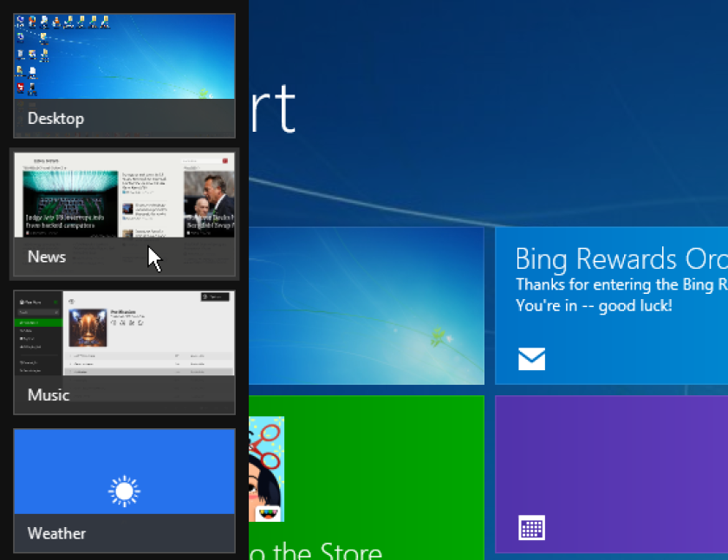
Task: Switch to the News app thumbnail
Action: tap(125, 214)
